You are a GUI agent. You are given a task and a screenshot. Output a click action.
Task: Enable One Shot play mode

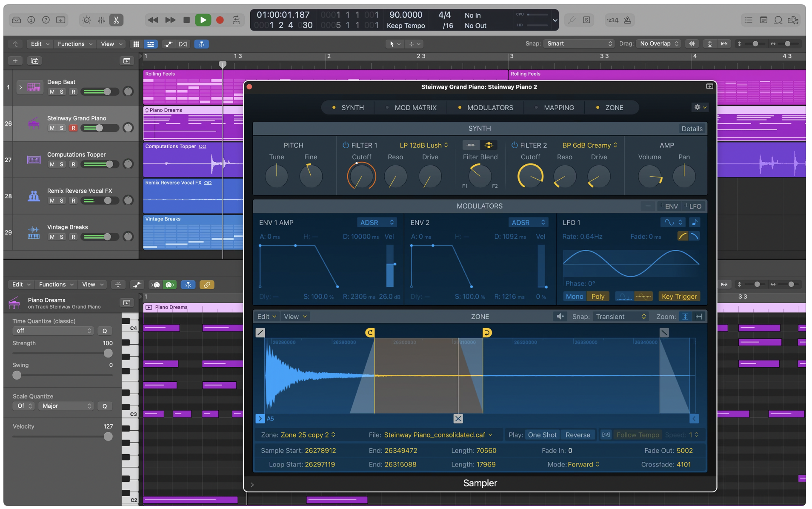coord(542,435)
